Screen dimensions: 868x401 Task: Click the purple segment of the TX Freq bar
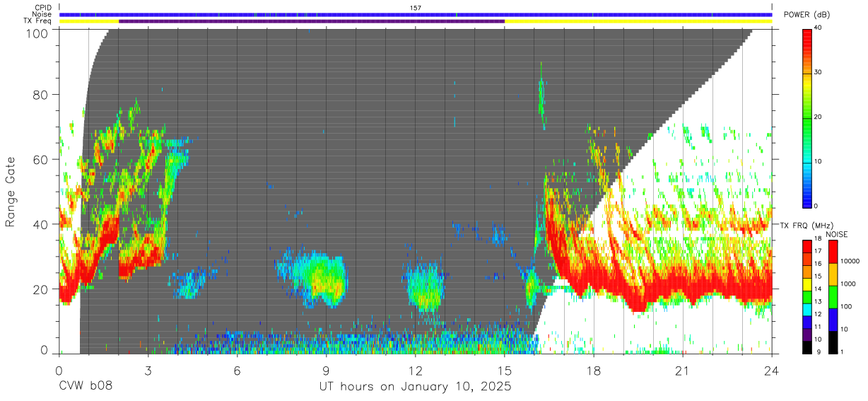click(x=312, y=21)
